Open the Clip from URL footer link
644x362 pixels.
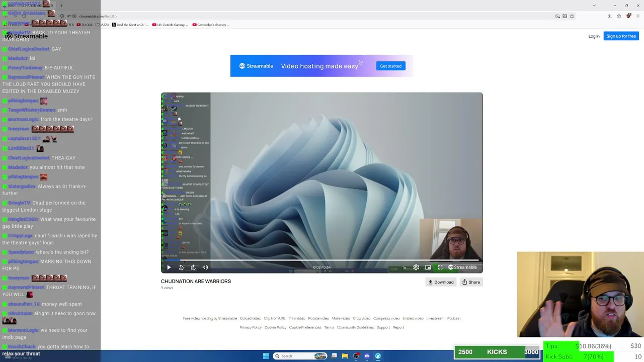[275, 318]
